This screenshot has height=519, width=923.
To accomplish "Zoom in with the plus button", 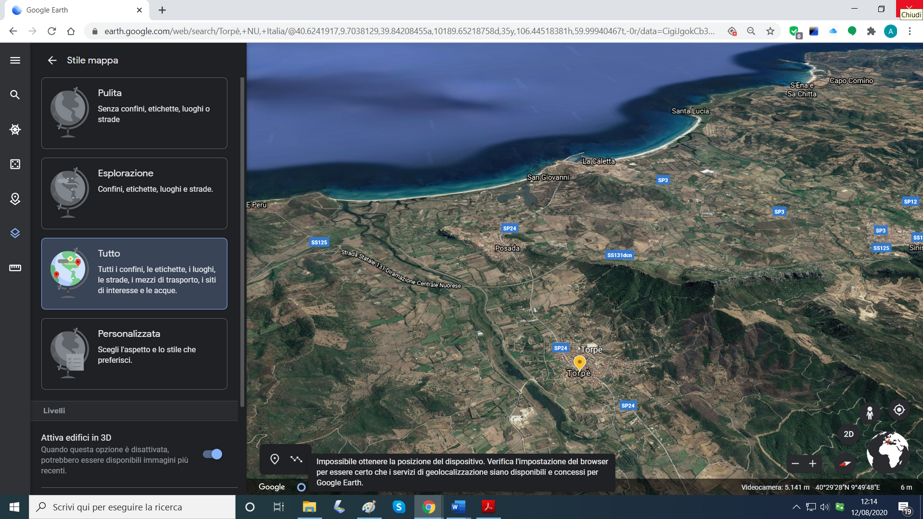I will [x=812, y=464].
